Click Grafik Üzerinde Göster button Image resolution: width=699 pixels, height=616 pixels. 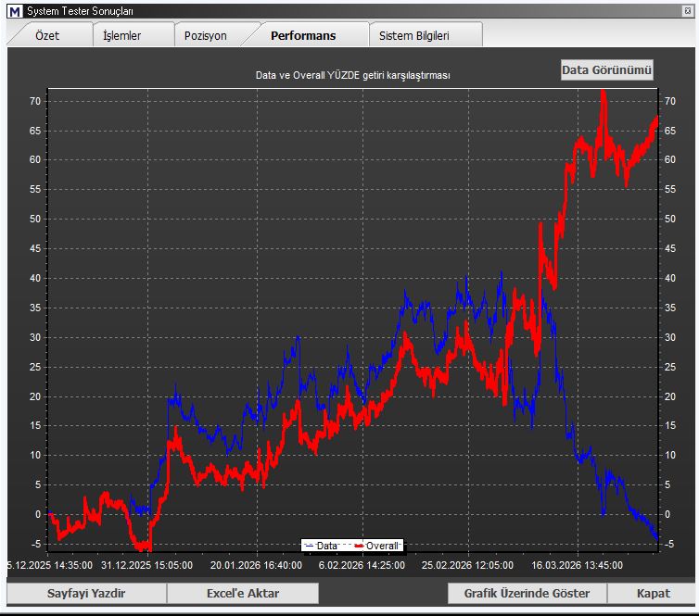pos(527,593)
